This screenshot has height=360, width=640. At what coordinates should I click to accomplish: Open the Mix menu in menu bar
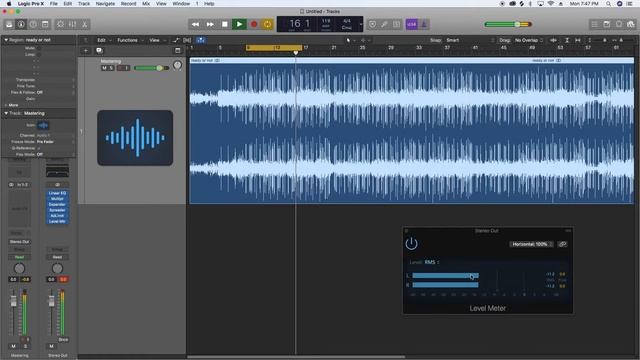point(146,4)
